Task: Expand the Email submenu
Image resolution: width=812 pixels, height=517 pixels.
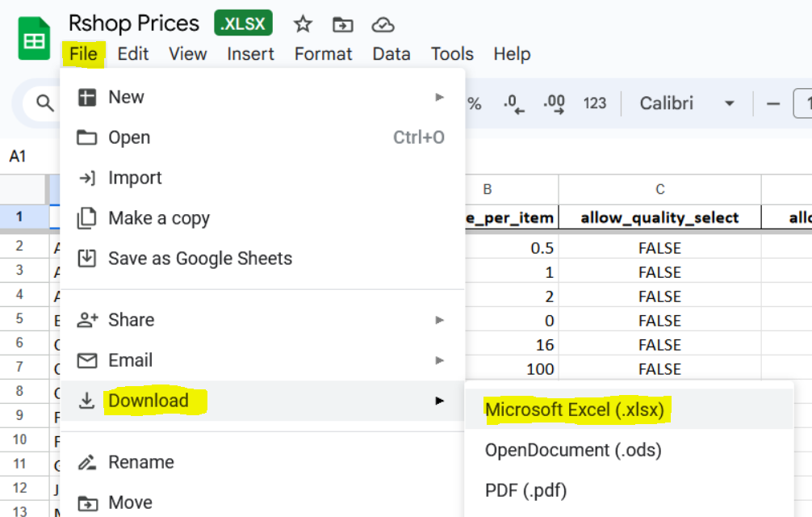Action: [x=263, y=360]
